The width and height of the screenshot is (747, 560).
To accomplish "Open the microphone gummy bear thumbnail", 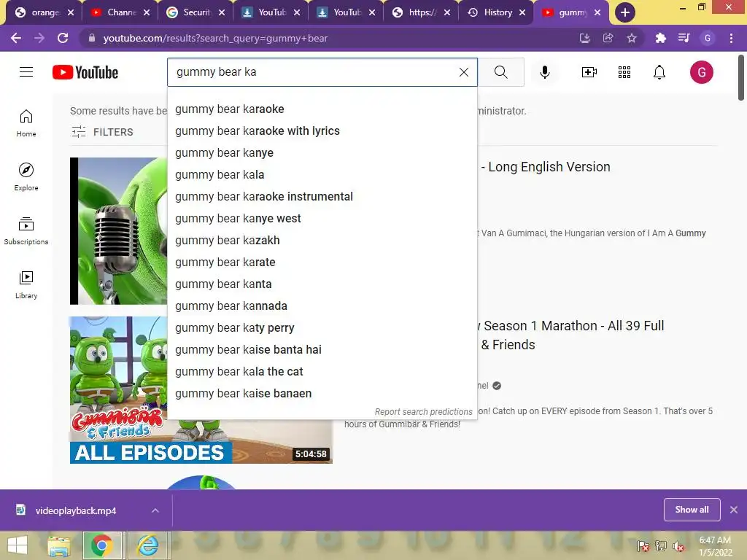I will (x=119, y=231).
